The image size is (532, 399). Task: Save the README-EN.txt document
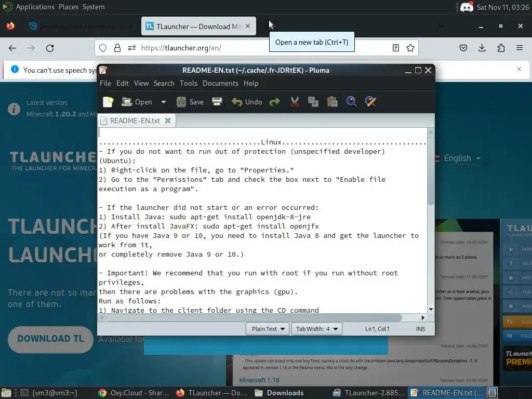[x=190, y=102]
